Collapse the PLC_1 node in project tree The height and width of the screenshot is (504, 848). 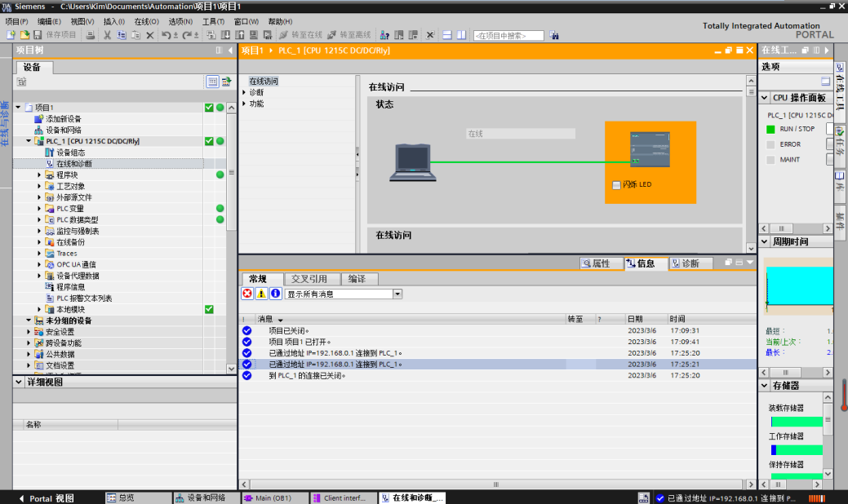pos(26,140)
